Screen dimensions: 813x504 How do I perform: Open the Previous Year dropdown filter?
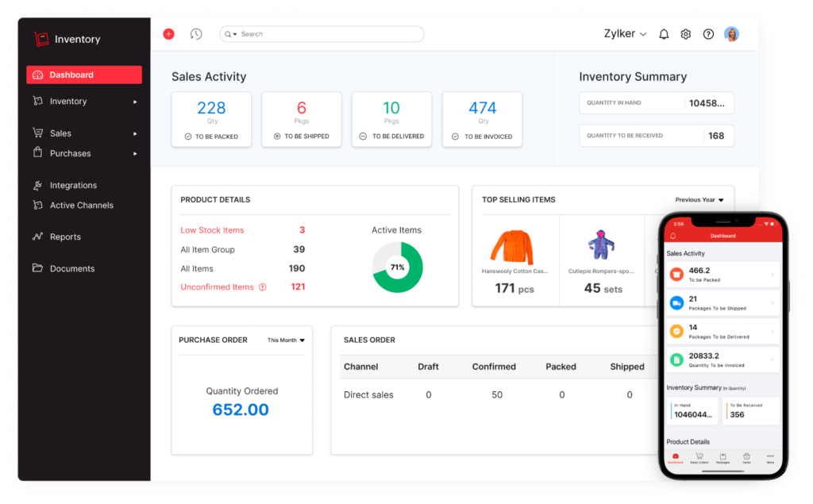pyautogui.click(x=699, y=200)
